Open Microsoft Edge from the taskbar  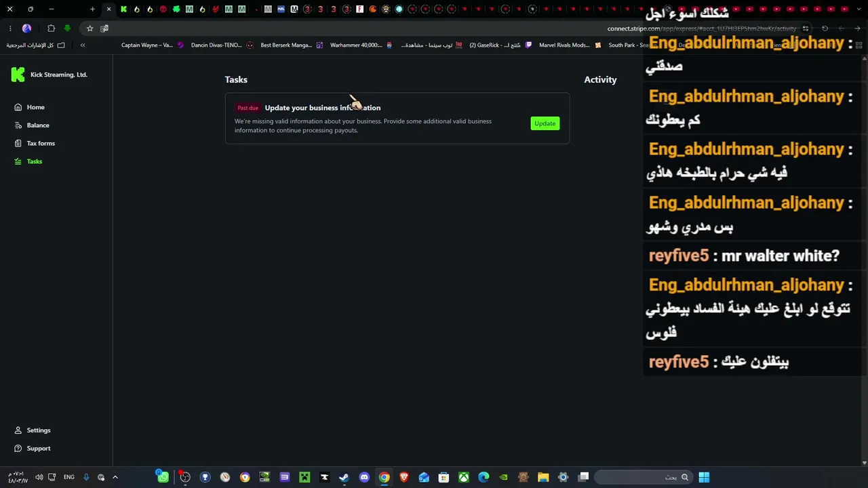click(x=484, y=477)
